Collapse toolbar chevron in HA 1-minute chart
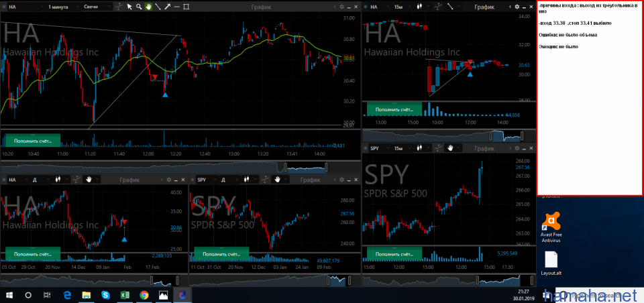The width and height of the screenshot is (644, 303). [335, 7]
